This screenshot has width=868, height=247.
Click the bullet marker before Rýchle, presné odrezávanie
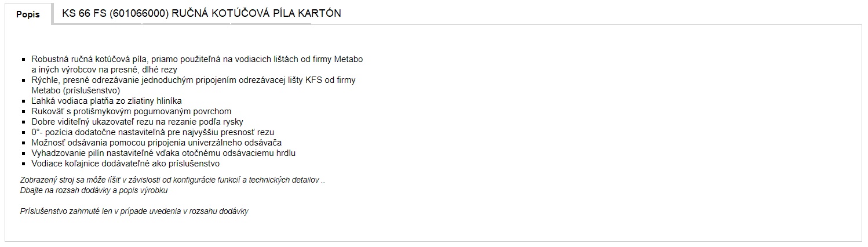point(24,80)
